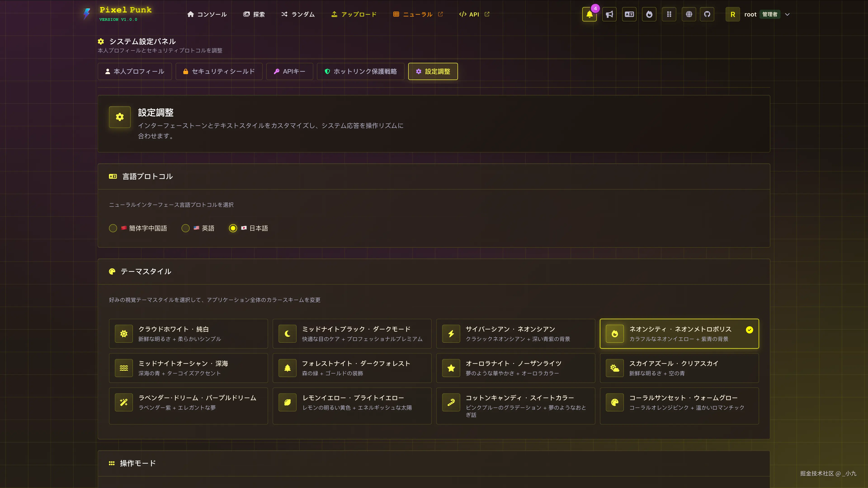This screenshot has height=488, width=868.
Task: Open the language switcher icon in header
Action: point(629,14)
